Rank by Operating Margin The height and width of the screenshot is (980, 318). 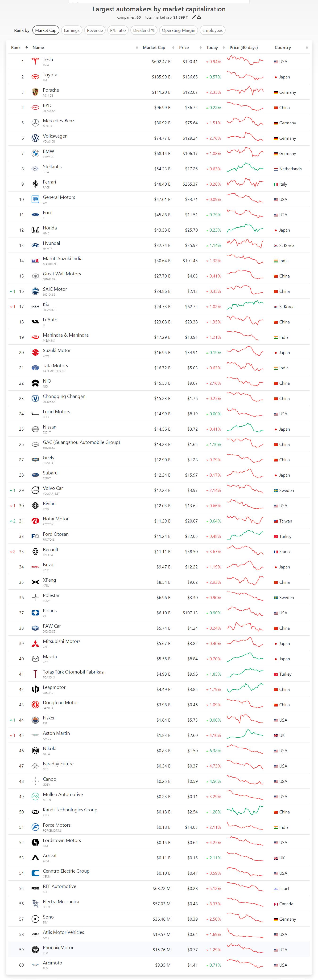pyautogui.click(x=178, y=30)
